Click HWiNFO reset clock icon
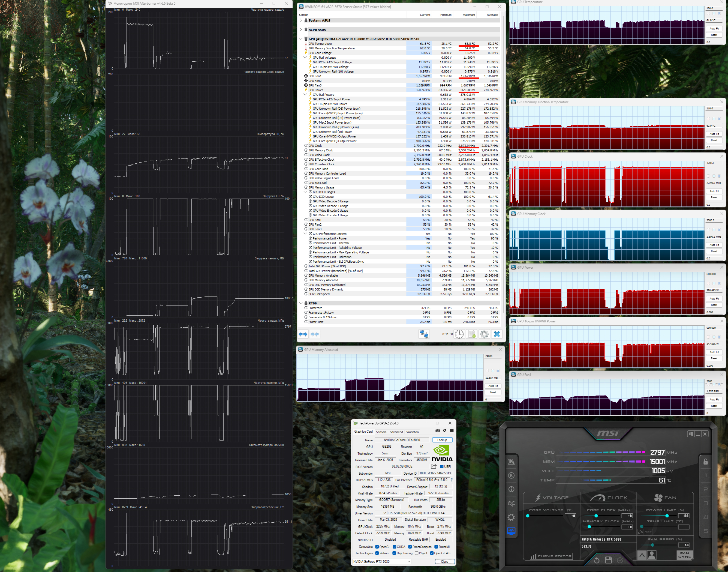 [459, 334]
